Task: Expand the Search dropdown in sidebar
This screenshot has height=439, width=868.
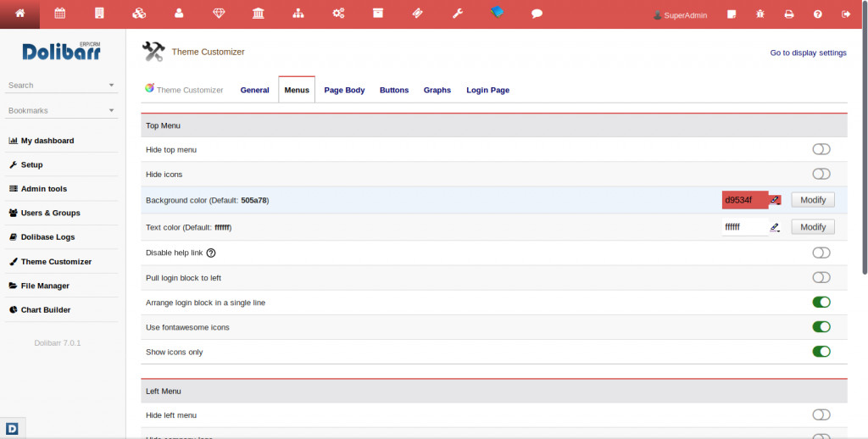Action: (111, 86)
